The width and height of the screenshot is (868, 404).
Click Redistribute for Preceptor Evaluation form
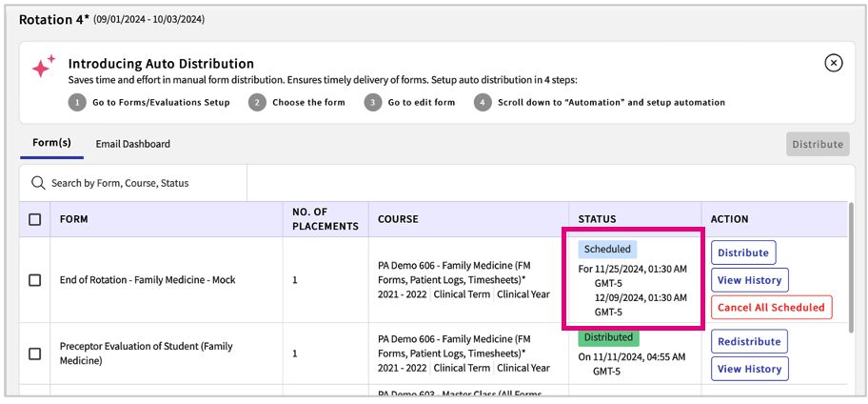coord(749,342)
